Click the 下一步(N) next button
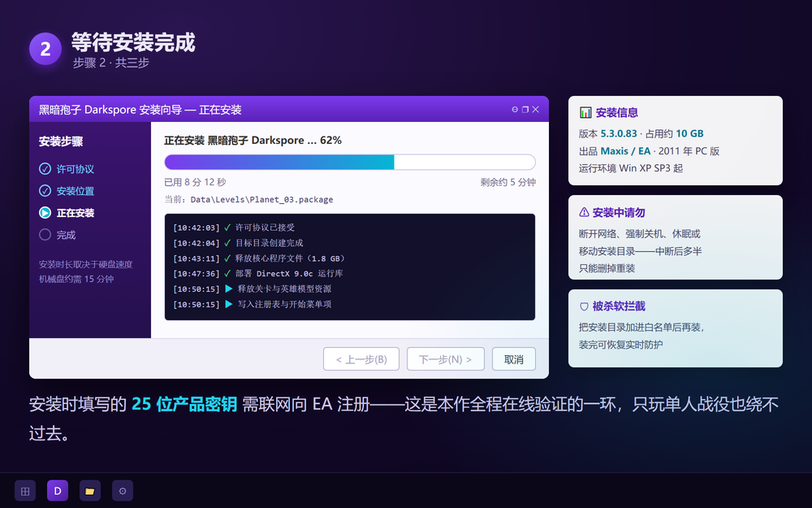The height and width of the screenshot is (508, 812). [445, 358]
